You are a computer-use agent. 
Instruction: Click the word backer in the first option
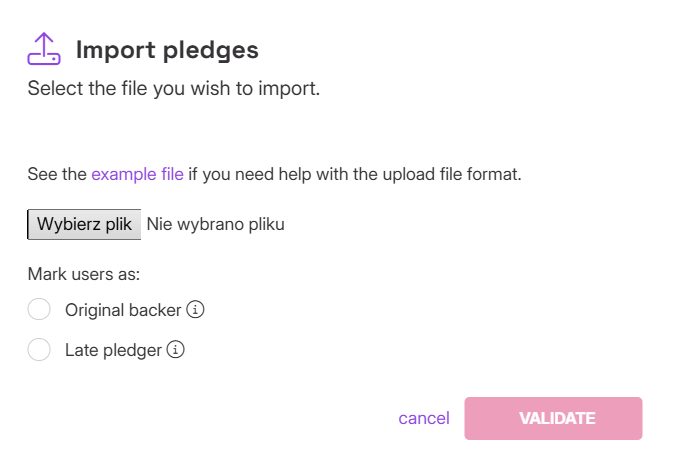[156, 310]
